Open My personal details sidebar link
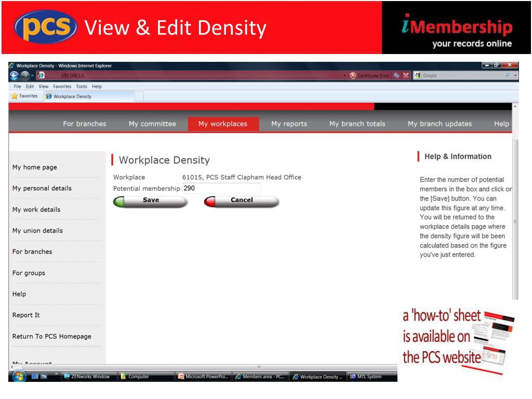 42,188
